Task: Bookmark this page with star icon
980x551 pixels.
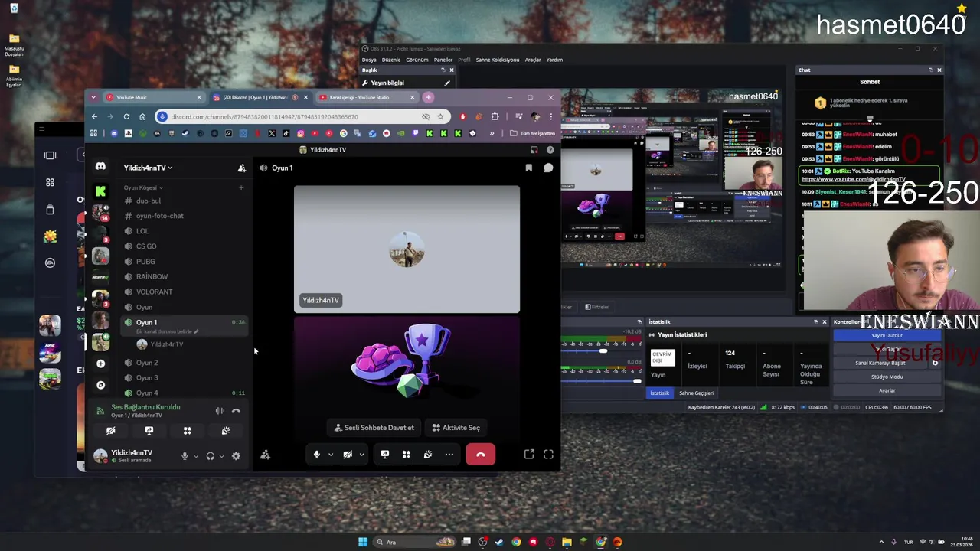Action: 440,116
